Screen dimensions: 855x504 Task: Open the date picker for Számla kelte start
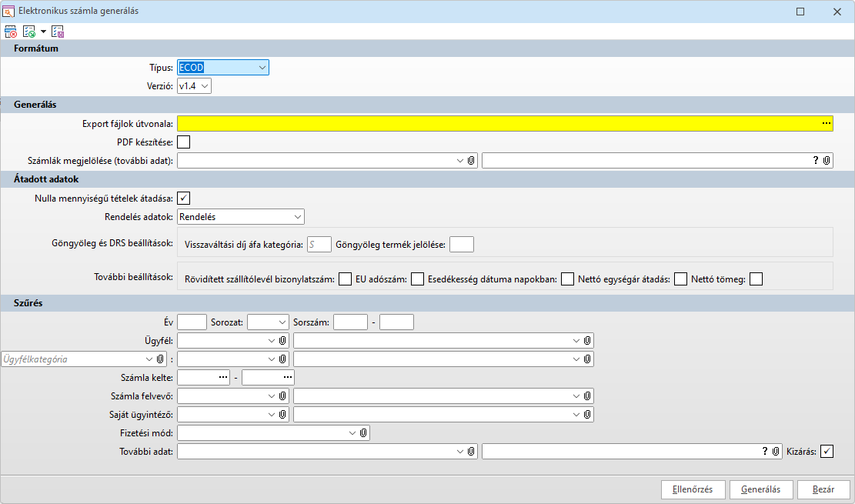[x=223, y=378]
